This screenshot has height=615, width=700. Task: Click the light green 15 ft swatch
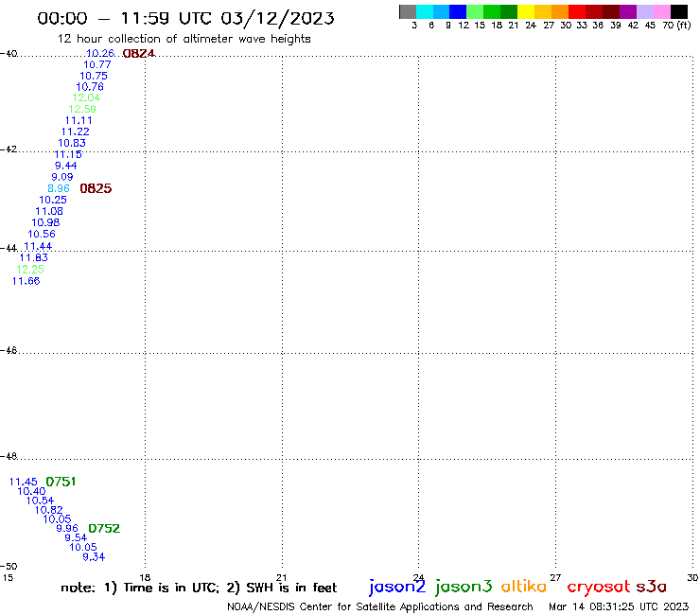(x=475, y=11)
